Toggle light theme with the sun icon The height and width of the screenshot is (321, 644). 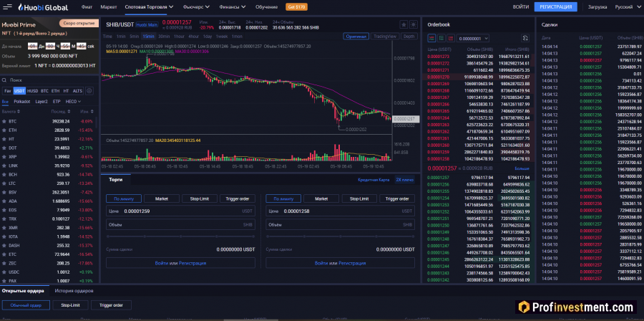tap(413, 24)
